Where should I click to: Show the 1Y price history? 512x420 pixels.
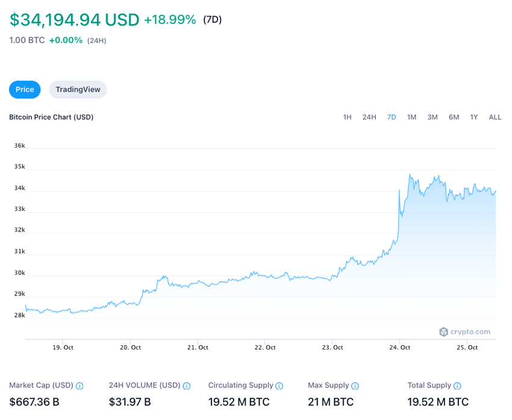coord(474,117)
